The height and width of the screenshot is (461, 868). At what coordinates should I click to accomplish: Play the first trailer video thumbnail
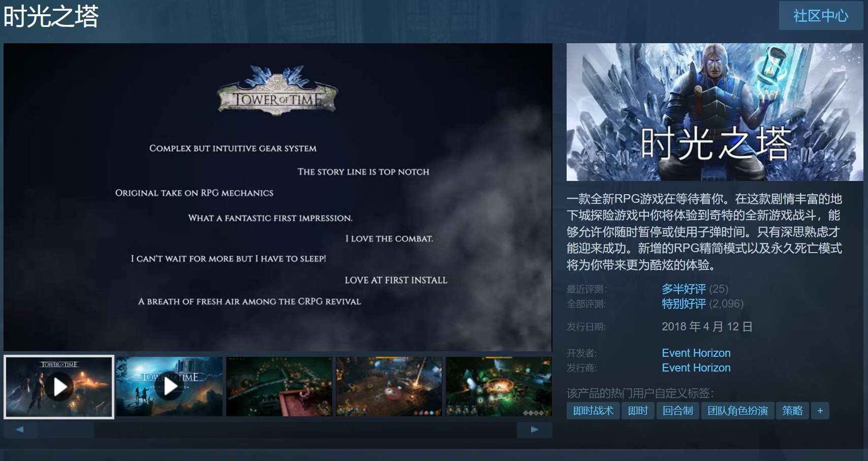pos(59,387)
